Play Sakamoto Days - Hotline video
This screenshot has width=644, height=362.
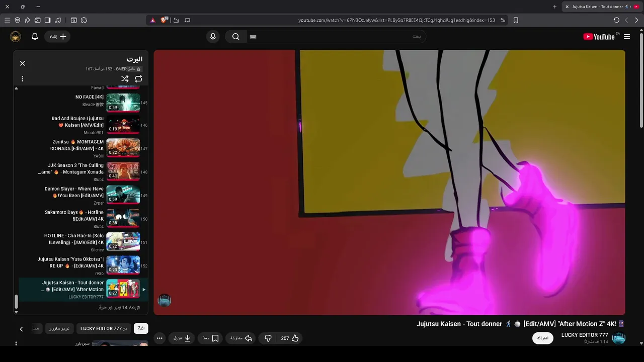coord(83,219)
